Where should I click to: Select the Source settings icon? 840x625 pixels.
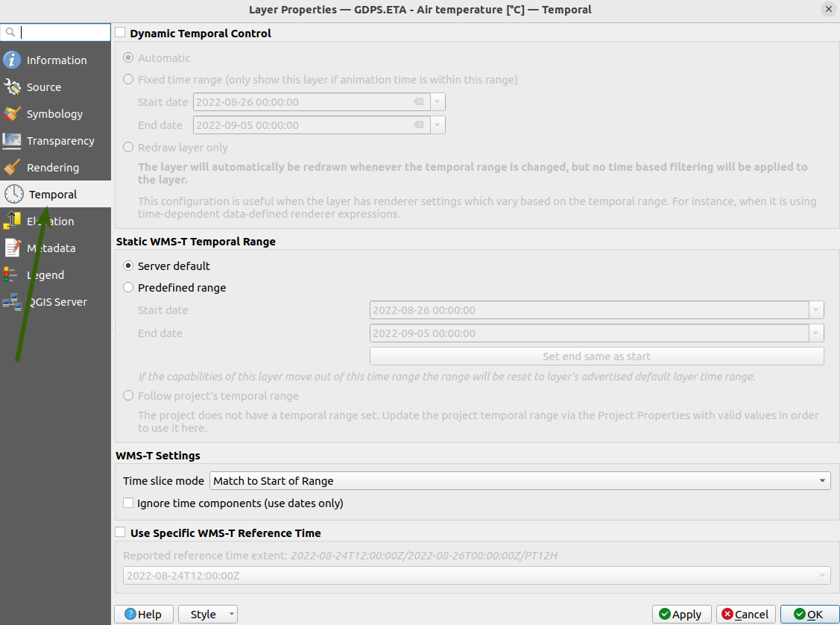click(x=13, y=87)
